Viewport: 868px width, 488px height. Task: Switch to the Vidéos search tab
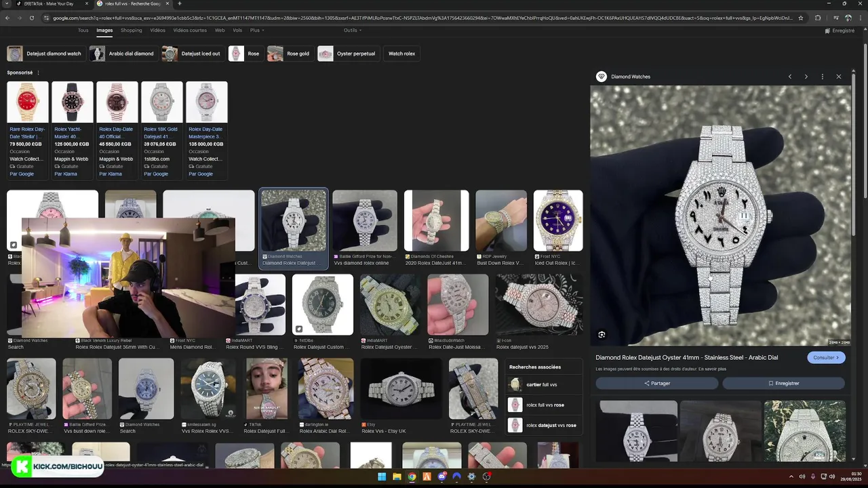(157, 30)
